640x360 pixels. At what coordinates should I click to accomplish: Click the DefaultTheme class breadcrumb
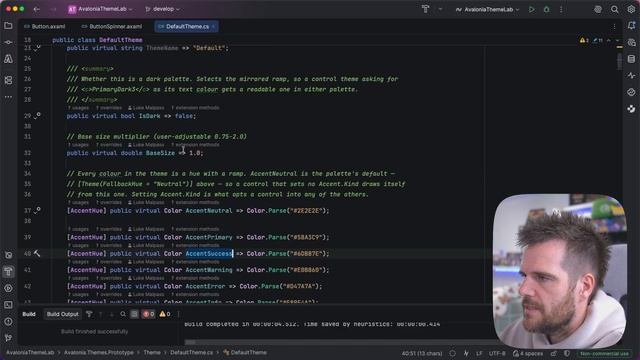pos(245,353)
